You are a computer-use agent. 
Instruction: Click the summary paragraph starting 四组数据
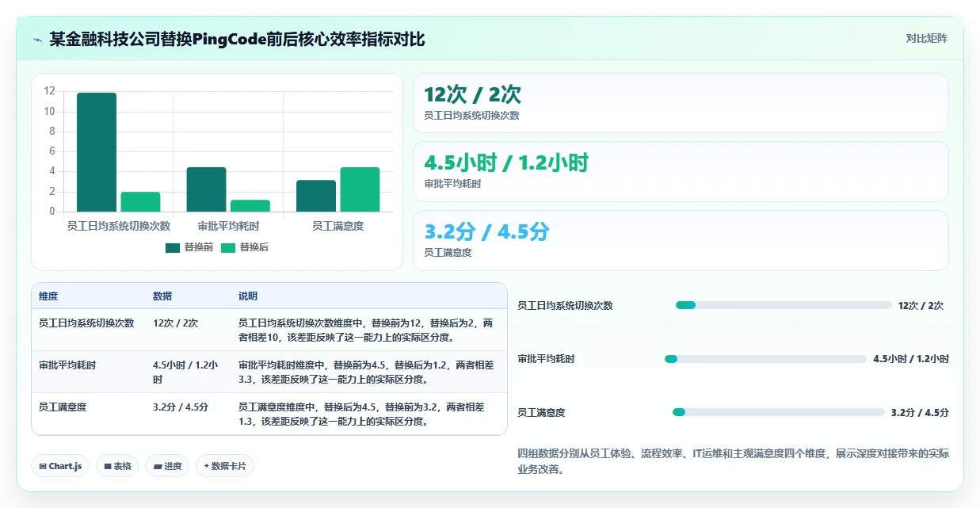733,461
